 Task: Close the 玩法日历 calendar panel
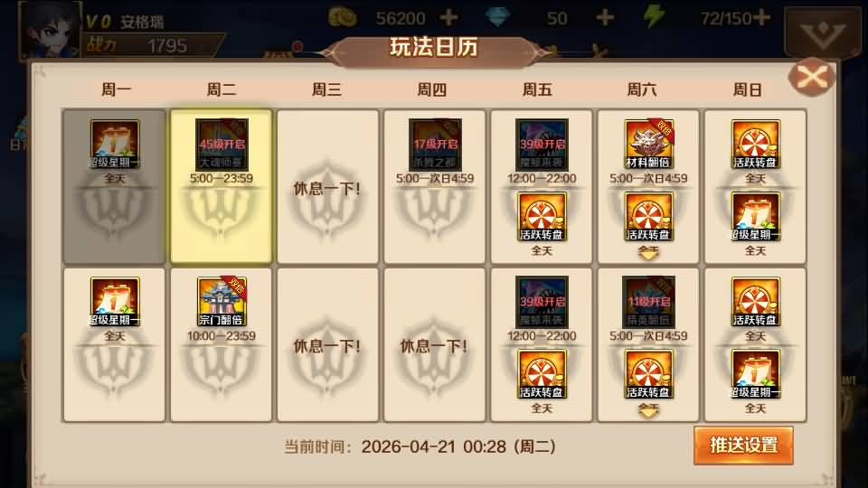click(812, 76)
